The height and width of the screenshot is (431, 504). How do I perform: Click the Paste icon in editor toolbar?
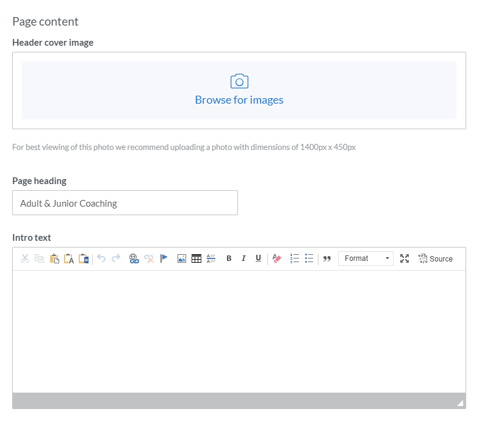[x=54, y=258]
